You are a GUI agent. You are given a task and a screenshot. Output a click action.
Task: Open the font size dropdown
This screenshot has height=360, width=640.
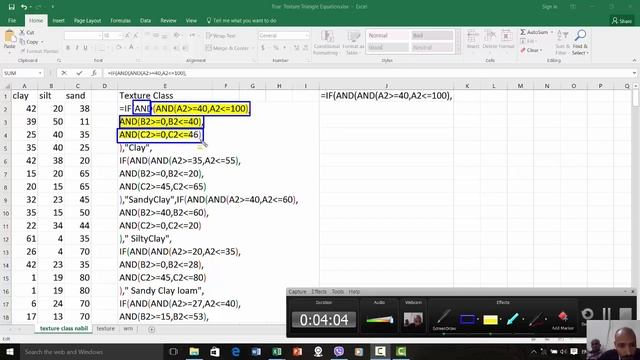[x=120, y=36]
